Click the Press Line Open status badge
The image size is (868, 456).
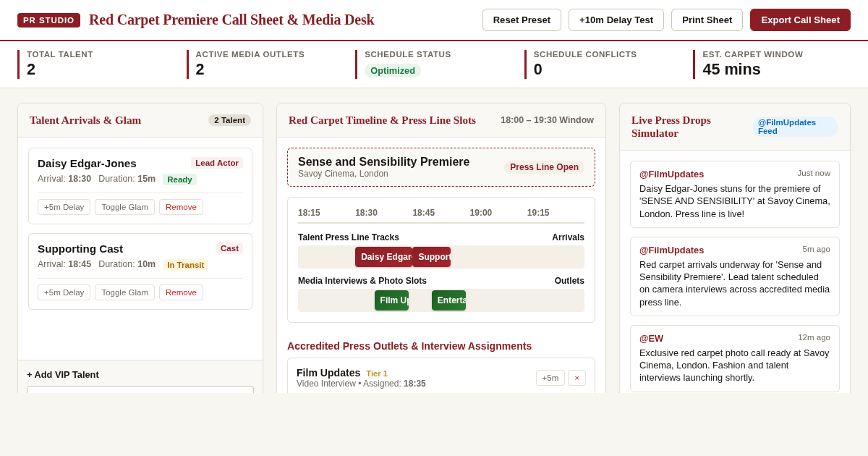point(544,167)
